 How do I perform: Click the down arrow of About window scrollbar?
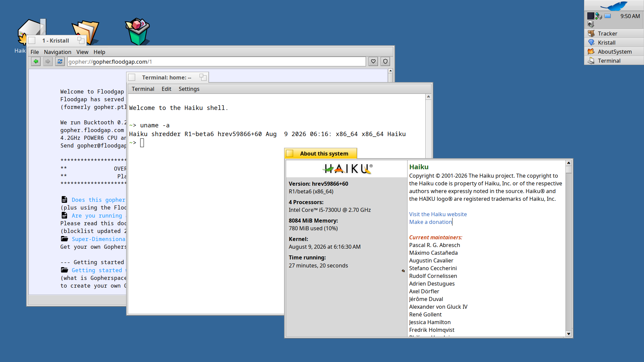[x=569, y=334]
